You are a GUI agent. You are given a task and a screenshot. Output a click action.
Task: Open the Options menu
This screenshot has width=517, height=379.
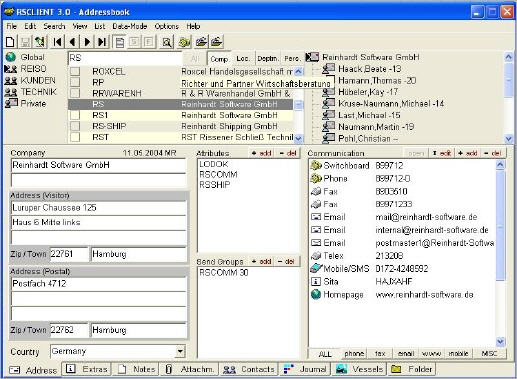coord(166,26)
